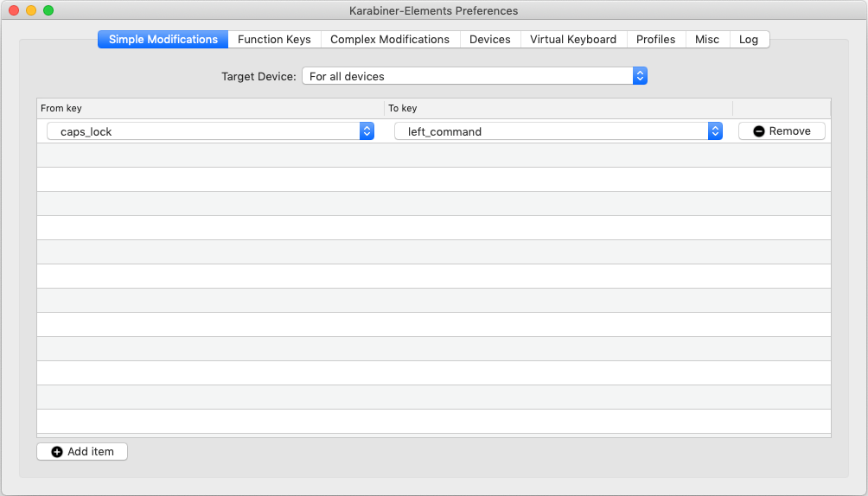Minimize the Preferences window
868x496 pixels.
(x=31, y=10)
